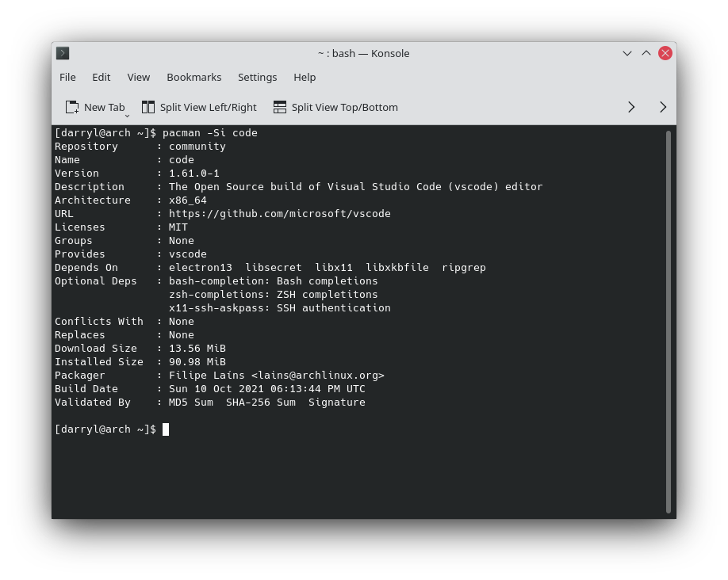Click the 'libsecret' dependency

[274, 268]
